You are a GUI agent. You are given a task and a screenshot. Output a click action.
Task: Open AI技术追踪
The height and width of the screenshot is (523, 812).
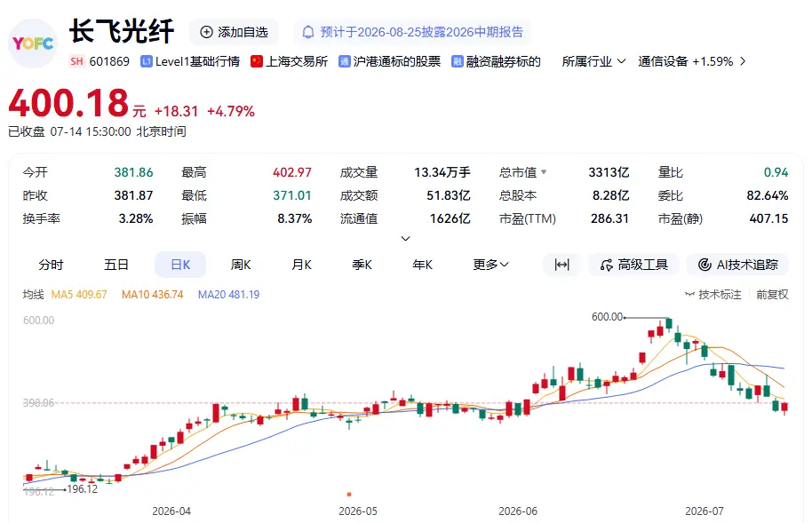tap(737, 265)
